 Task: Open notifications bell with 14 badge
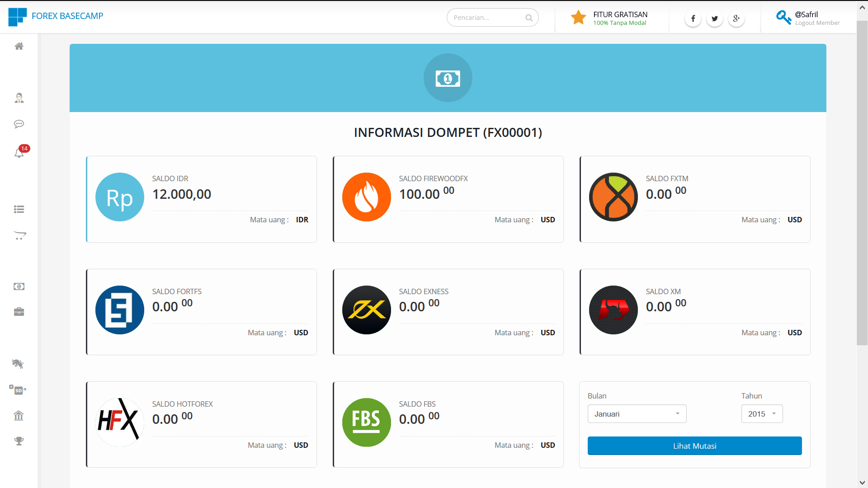[x=19, y=153]
